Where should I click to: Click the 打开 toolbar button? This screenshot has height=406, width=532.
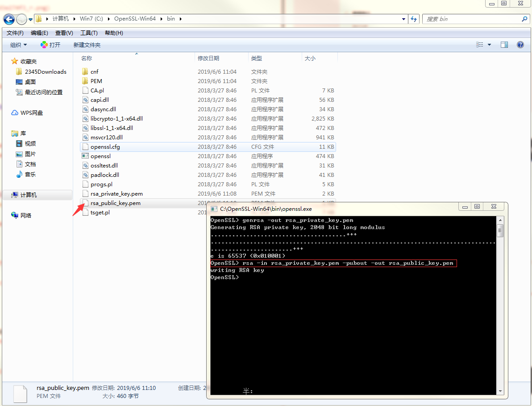pyautogui.click(x=50, y=45)
